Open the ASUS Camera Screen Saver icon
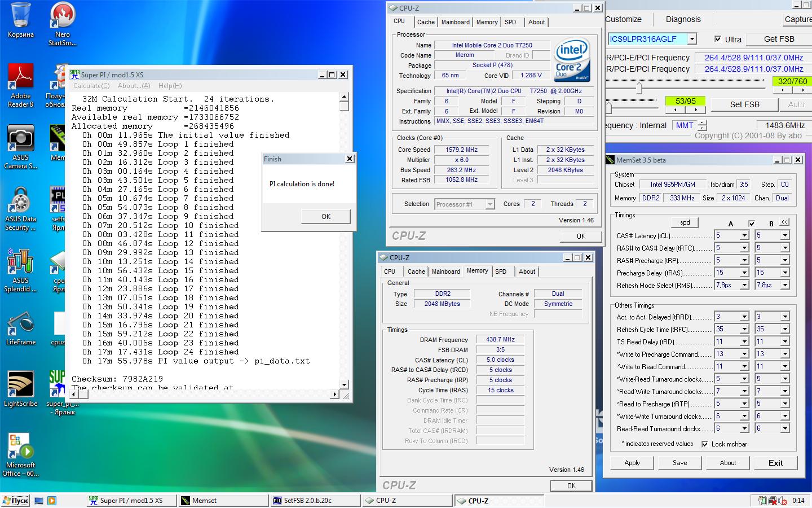Screen dimensions: 812x508 coord(21,147)
